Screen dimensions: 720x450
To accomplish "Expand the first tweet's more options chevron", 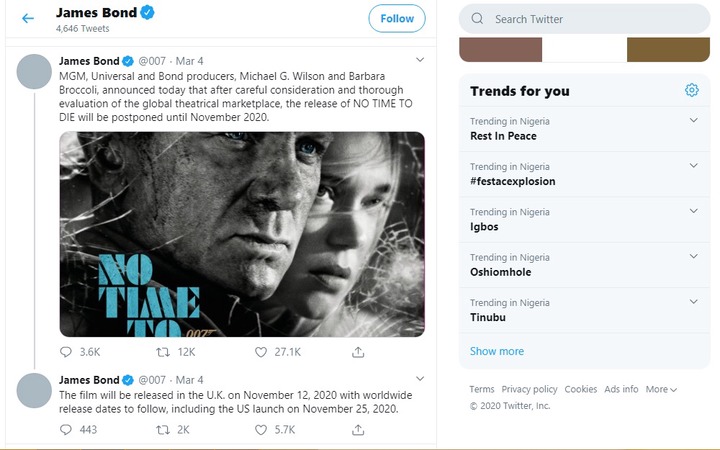I will 420,60.
